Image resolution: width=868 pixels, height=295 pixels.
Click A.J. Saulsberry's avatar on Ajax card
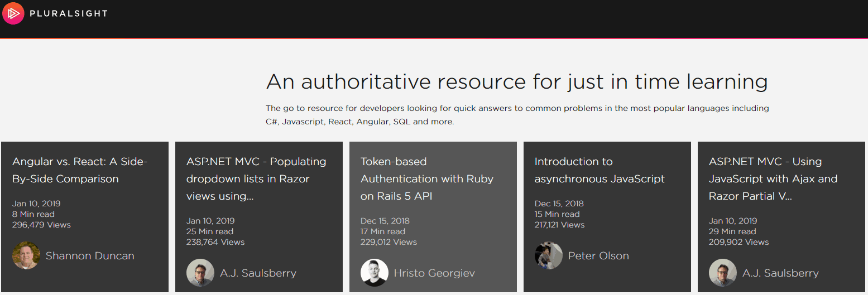pyautogui.click(x=723, y=273)
